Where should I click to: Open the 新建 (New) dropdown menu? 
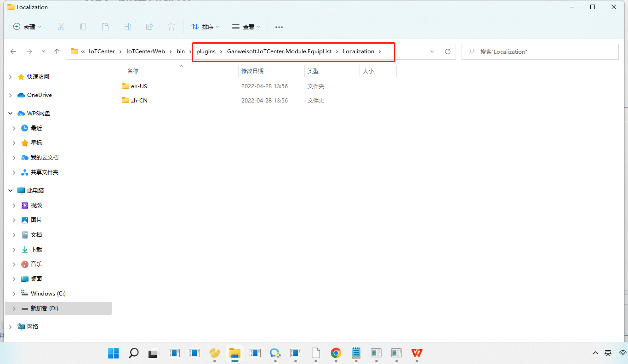pos(28,27)
